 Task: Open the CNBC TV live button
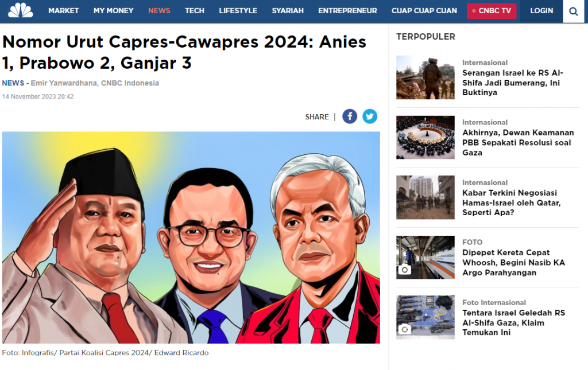[x=492, y=11]
